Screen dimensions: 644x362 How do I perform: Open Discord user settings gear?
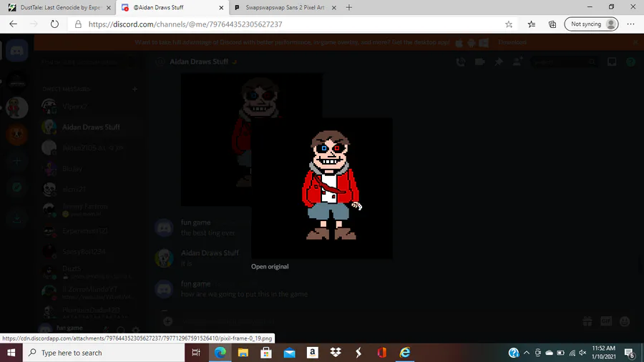coord(135,330)
